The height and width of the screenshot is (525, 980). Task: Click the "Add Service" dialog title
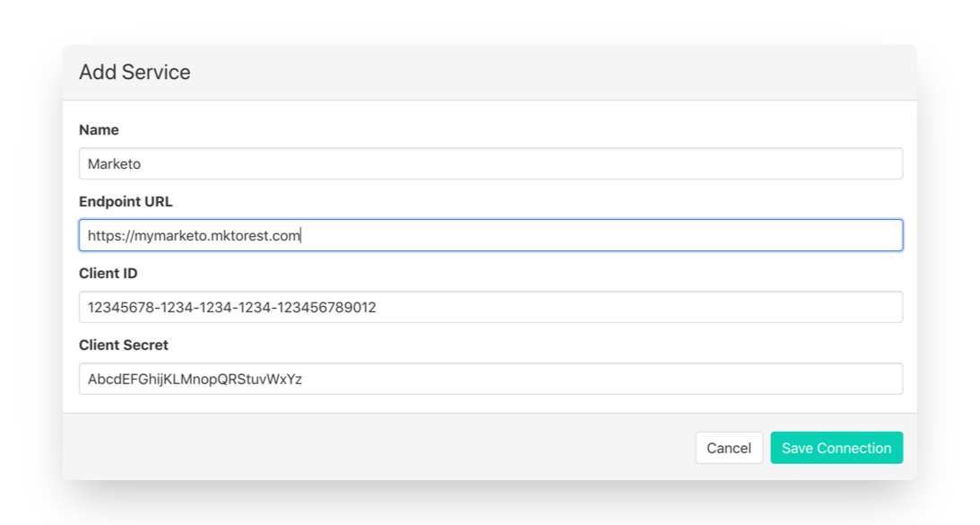(x=134, y=73)
